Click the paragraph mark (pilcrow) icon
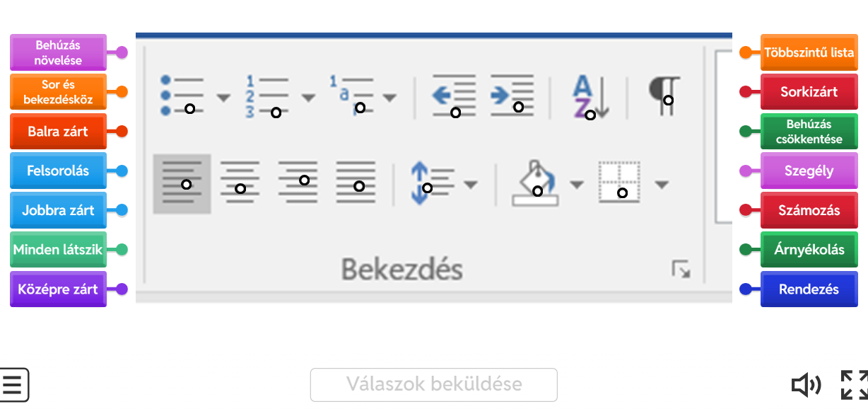 click(x=665, y=95)
